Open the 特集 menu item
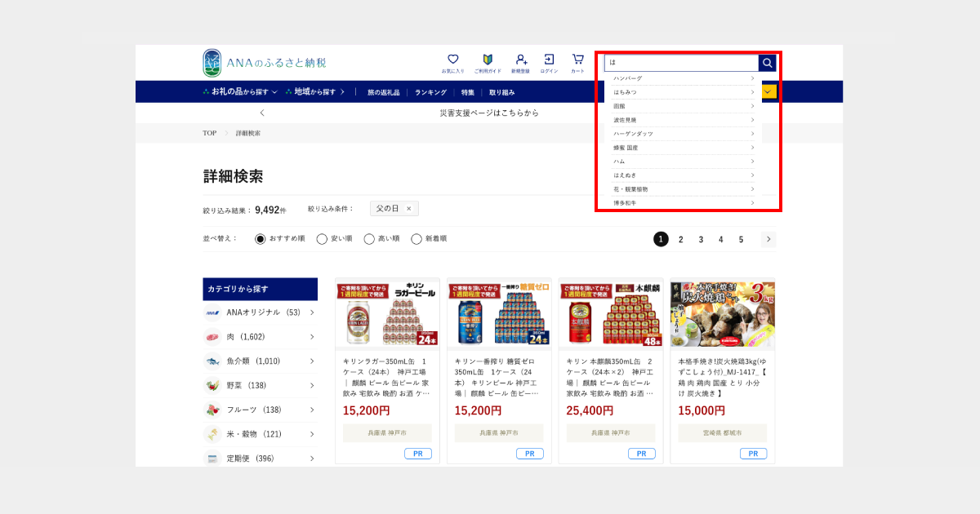This screenshot has height=514, width=980. (x=468, y=92)
